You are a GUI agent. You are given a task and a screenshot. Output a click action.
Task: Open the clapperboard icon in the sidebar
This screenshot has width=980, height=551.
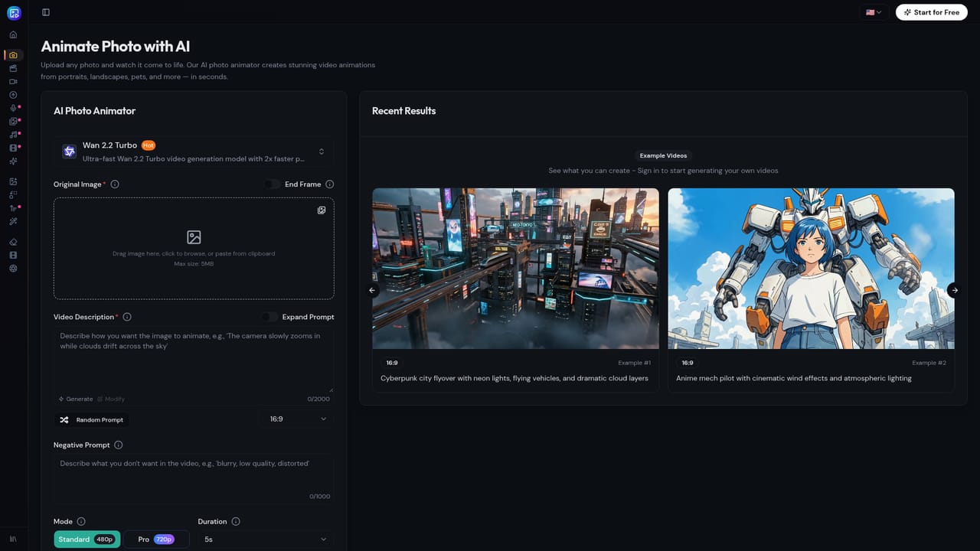pyautogui.click(x=13, y=68)
